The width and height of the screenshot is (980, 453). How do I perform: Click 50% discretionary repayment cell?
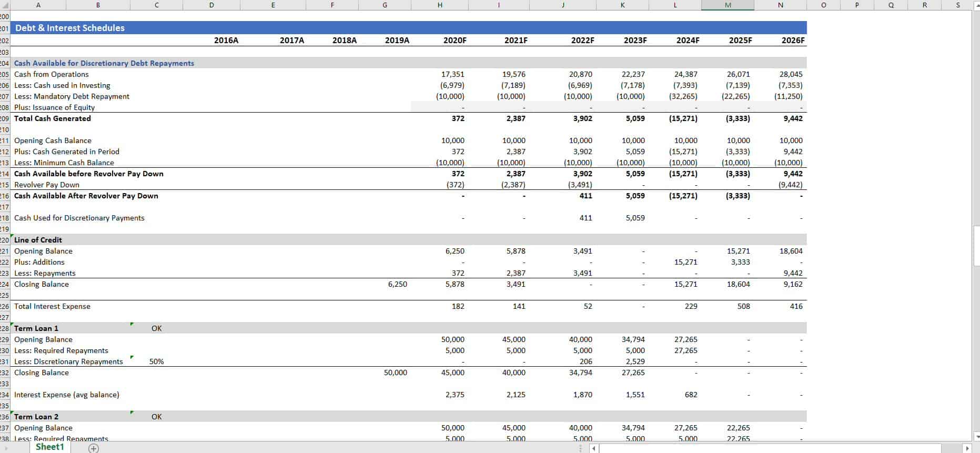click(156, 361)
